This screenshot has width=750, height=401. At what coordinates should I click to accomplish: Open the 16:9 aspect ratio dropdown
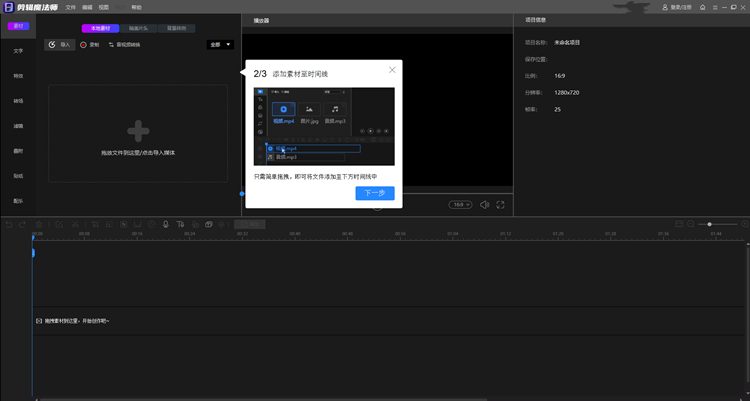460,205
